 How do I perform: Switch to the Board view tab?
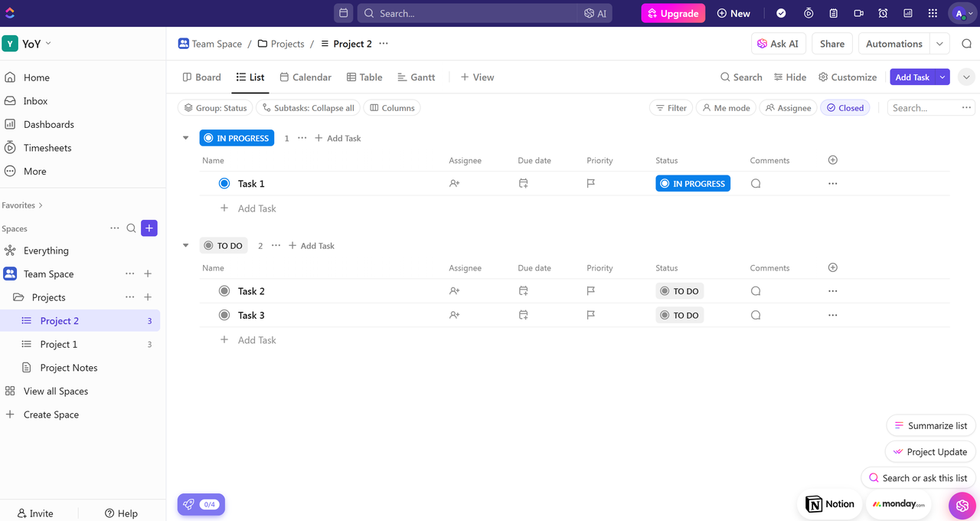click(201, 77)
